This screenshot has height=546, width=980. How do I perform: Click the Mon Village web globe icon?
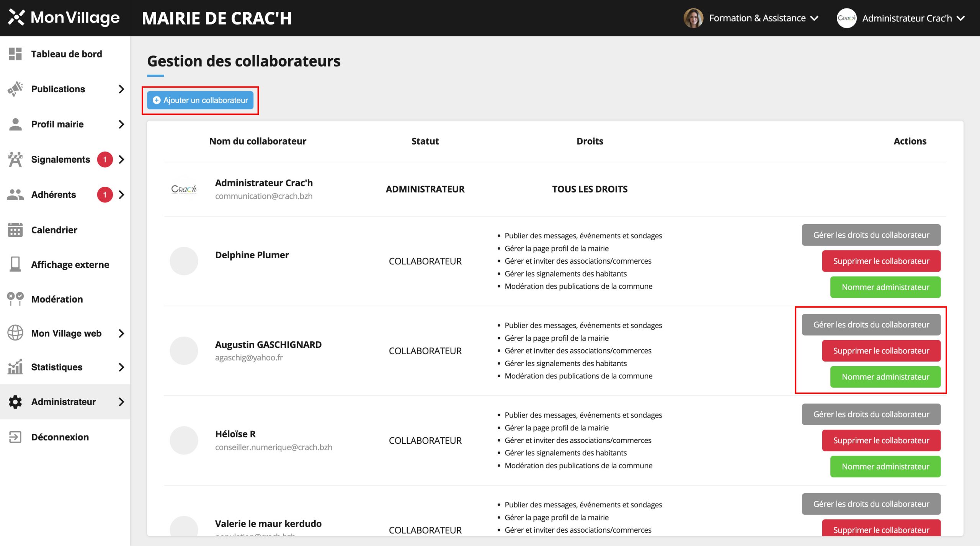pyautogui.click(x=15, y=333)
